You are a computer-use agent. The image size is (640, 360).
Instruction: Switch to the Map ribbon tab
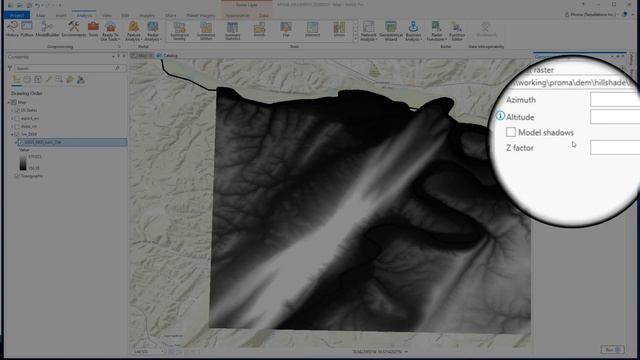(40, 16)
